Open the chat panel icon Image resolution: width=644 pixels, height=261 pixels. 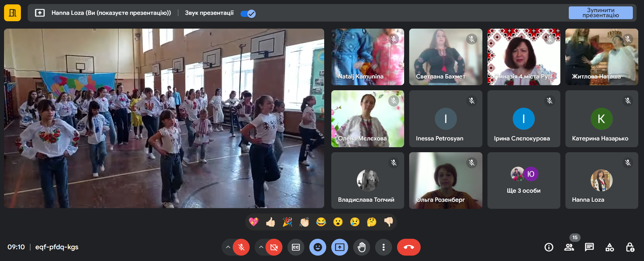[589, 248]
